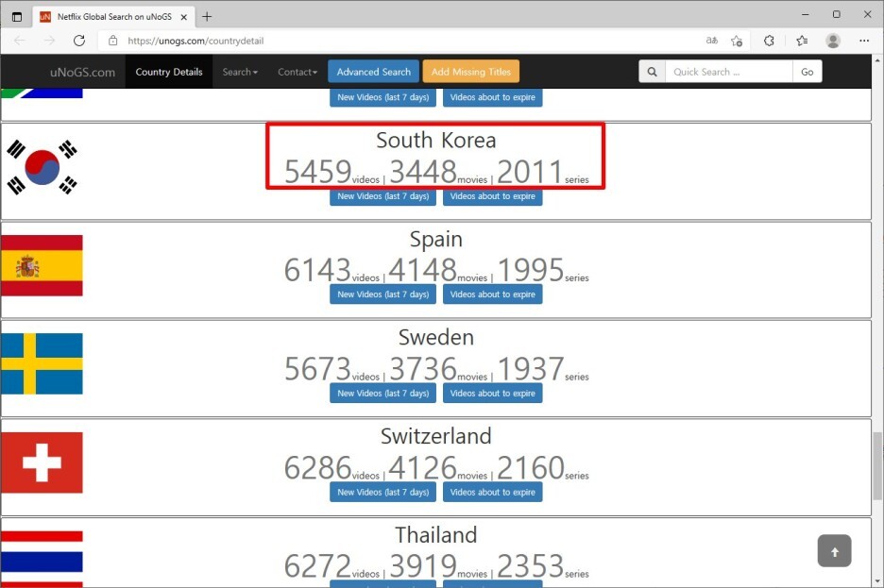Open the Favorites list icon
Viewport: 884px width, 588px height.
click(802, 41)
